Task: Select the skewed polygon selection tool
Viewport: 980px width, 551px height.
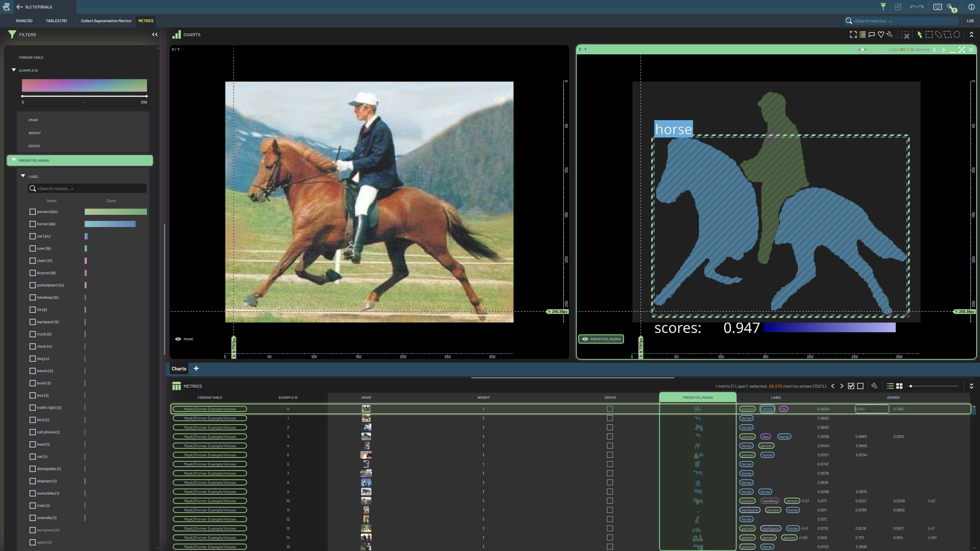Action: pyautogui.click(x=948, y=35)
